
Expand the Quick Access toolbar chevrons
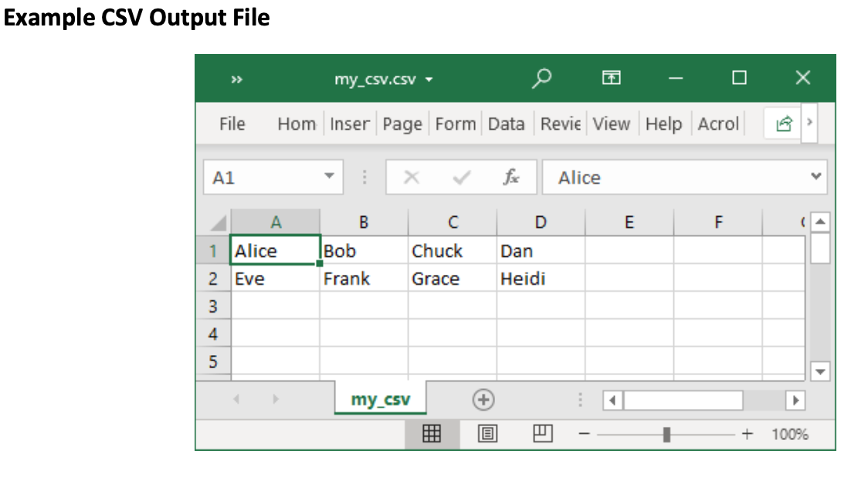[x=237, y=80]
